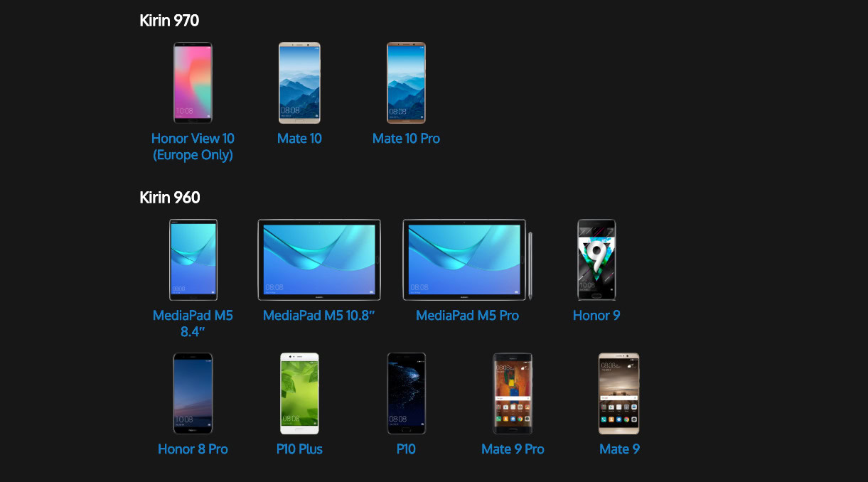This screenshot has height=482, width=868.
Task: Open the MediaPad M5 8.4″ text link
Action: (193, 323)
